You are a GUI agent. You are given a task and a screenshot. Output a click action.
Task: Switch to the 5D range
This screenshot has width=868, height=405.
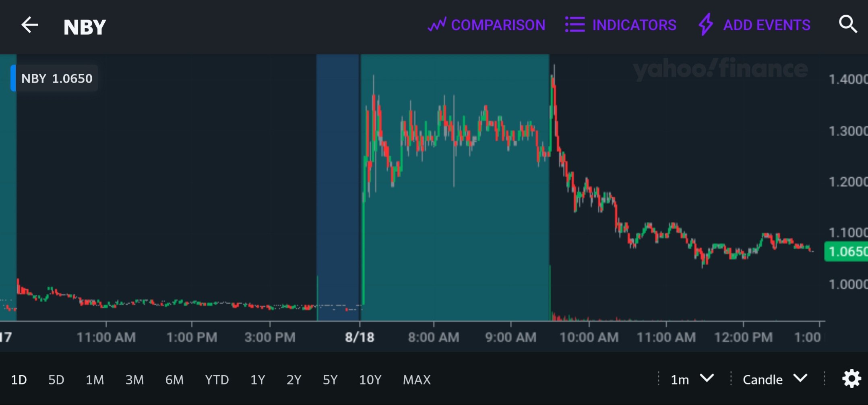click(x=56, y=380)
